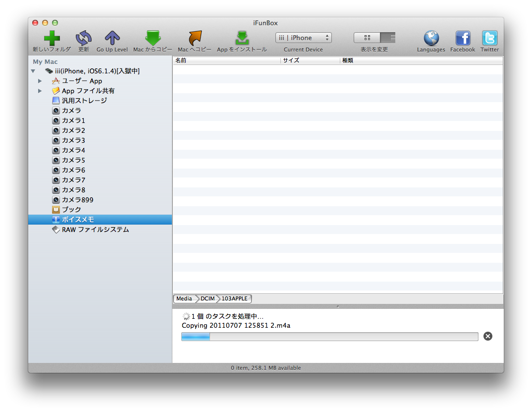Image resolution: width=532 pixels, height=412 pixels.
Task: Click the green Copy from Mac icon
Action: [x=153, y=38]
